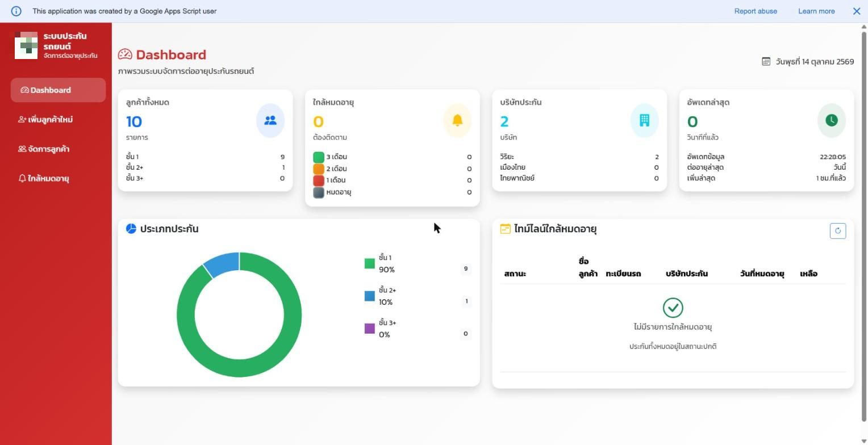Screen dimensions: 868x445
Task: Click green 3 เดือน color swatch
Action: click(319, 157)
